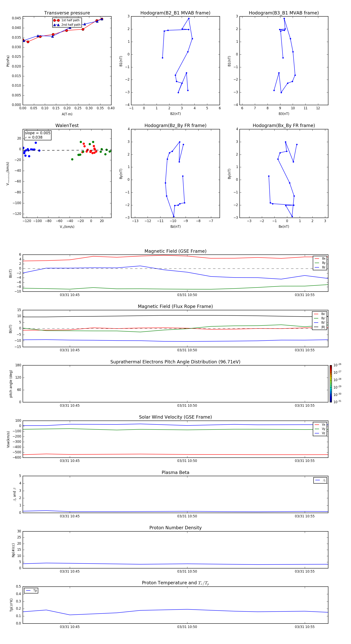Click the 'Suprathermal Electrons Pitch Angle Distribution' title
Viewport: 351px width, 644px height.
(x=175, y=362)
